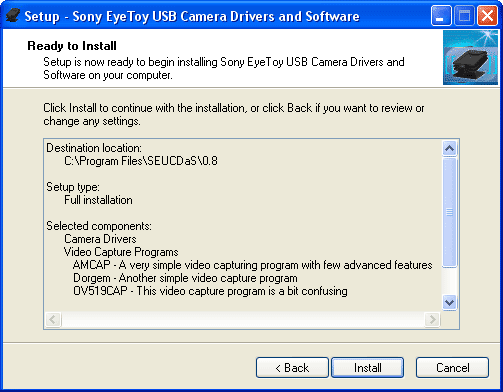Click the AMCAP description line
The image size is (503, 392).
[252, 265]
